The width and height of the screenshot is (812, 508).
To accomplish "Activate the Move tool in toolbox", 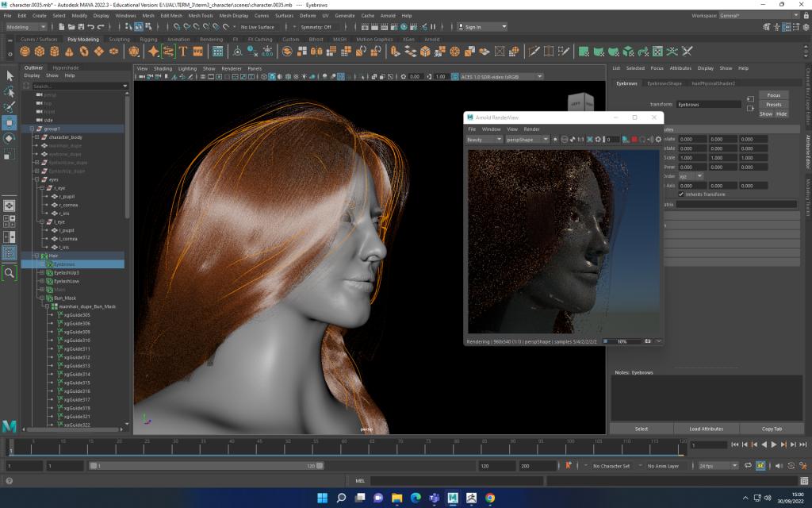I will point(10,123).
